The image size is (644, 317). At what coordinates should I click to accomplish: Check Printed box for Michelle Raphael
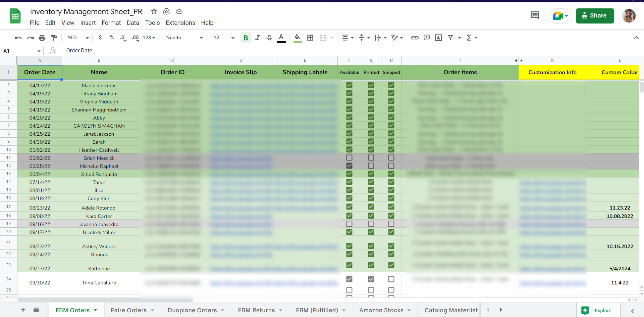click(371, 166)
